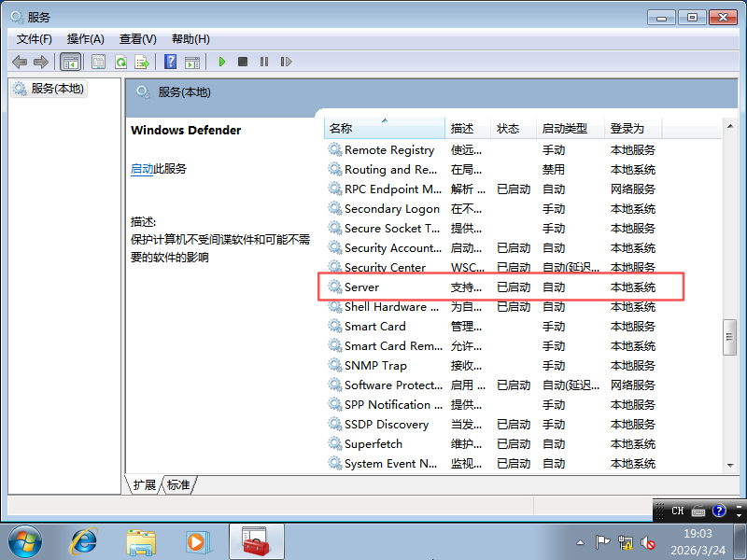Image resolution: width=747 pixels, height=560 pixels.
Task: Open Windows Explorer folder on taskbar
Action: click(x=141, y=542)
